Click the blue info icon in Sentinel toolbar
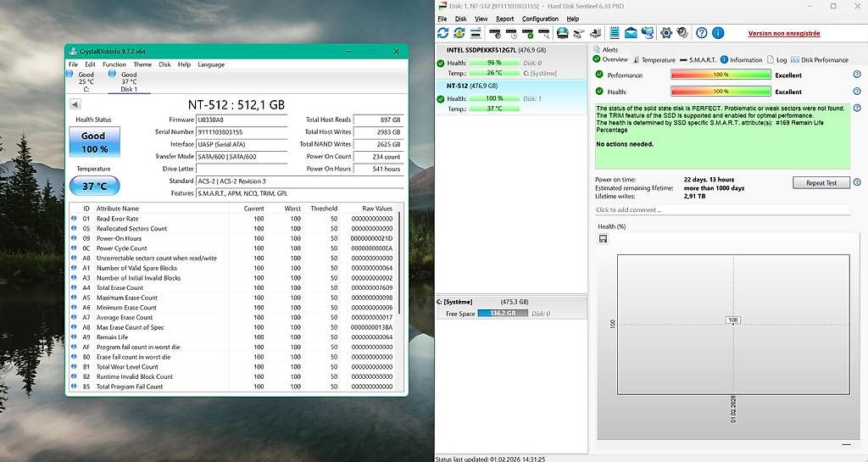868x462 pixels. 718,33
